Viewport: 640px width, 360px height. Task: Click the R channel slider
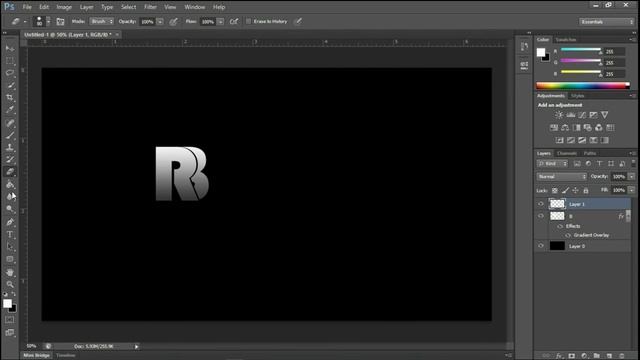click(x=581, y=50)
